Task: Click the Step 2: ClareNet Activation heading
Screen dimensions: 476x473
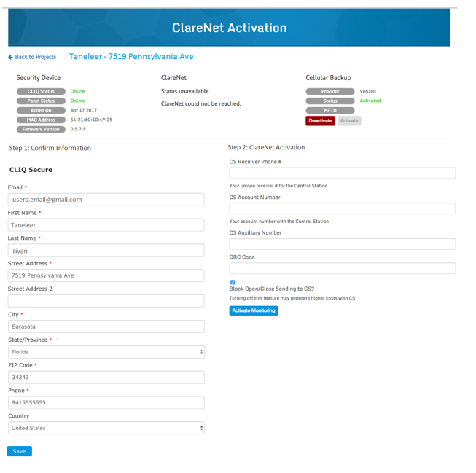Action: 266,147
